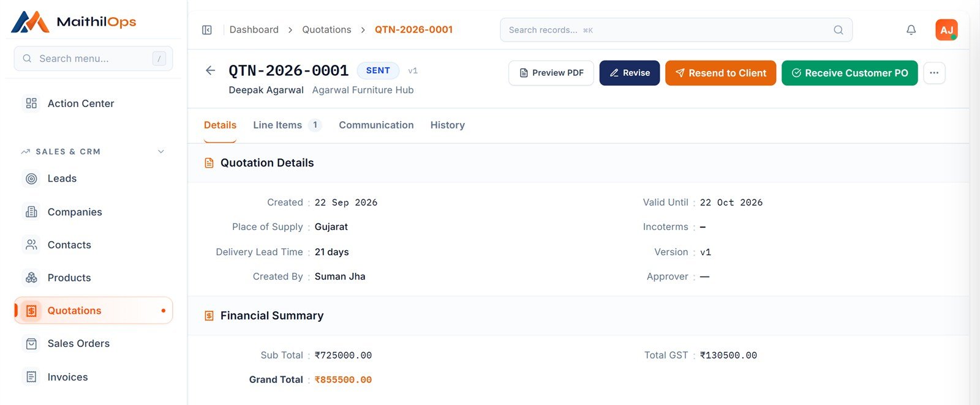This screenshot has height=405, width=980.
Task: Go to Quotations breadcrumb
Action: [x=326, y=30]
